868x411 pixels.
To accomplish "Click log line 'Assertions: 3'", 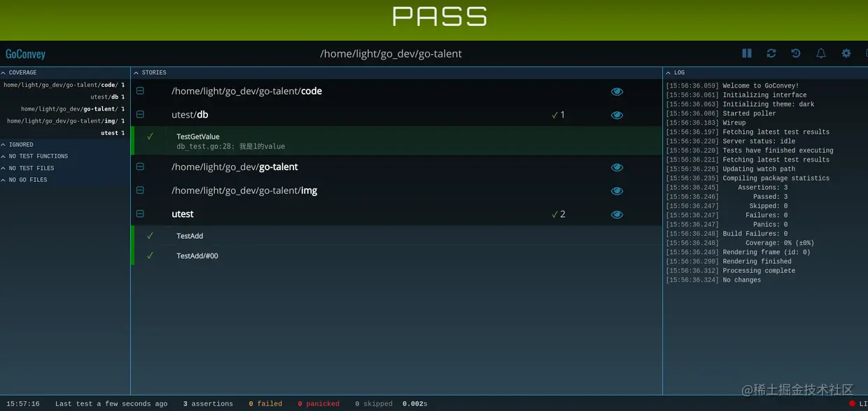I will [763, 188].
